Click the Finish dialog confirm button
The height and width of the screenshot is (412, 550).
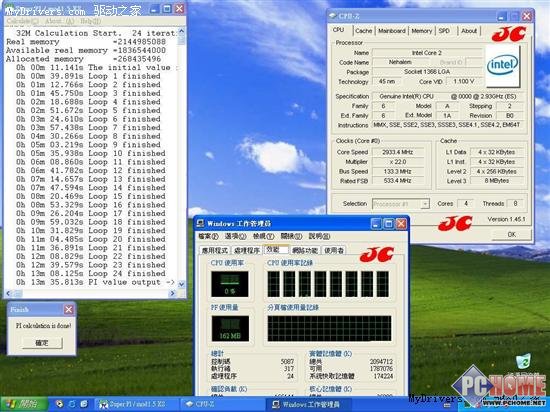(42, 343)
